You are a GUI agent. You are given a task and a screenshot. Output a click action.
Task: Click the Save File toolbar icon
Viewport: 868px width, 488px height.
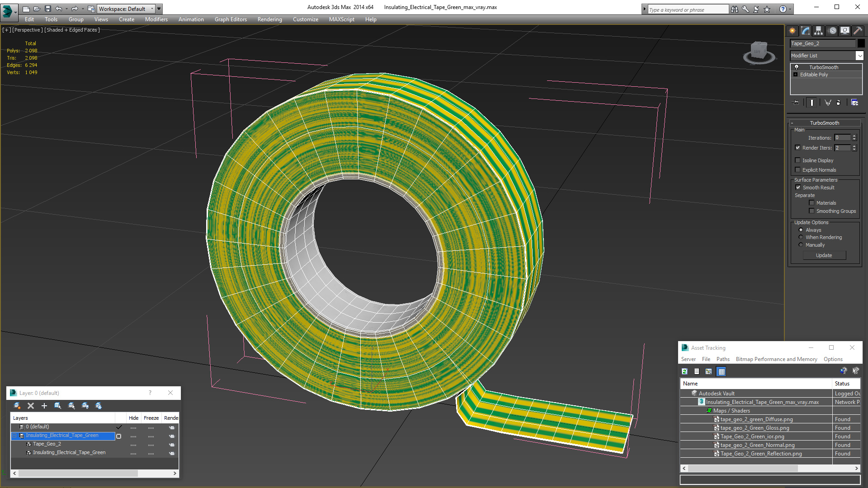click(48, 9)
